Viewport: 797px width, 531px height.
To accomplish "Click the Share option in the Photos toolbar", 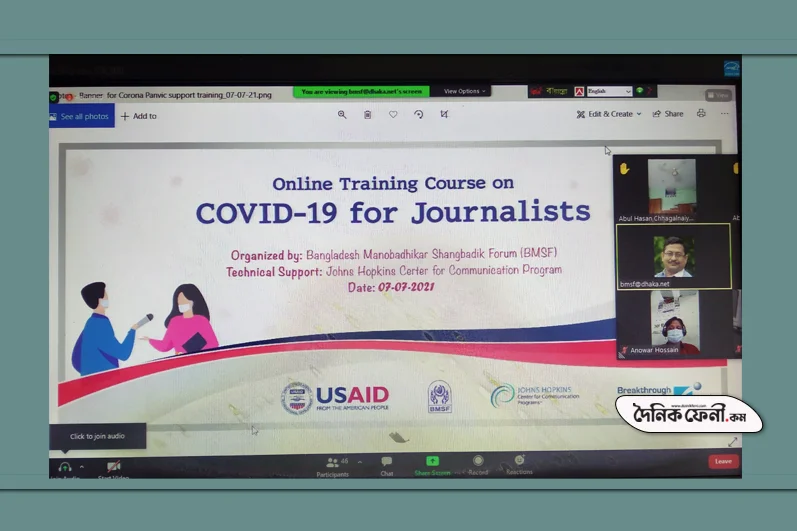I will (x=668, y=114).
